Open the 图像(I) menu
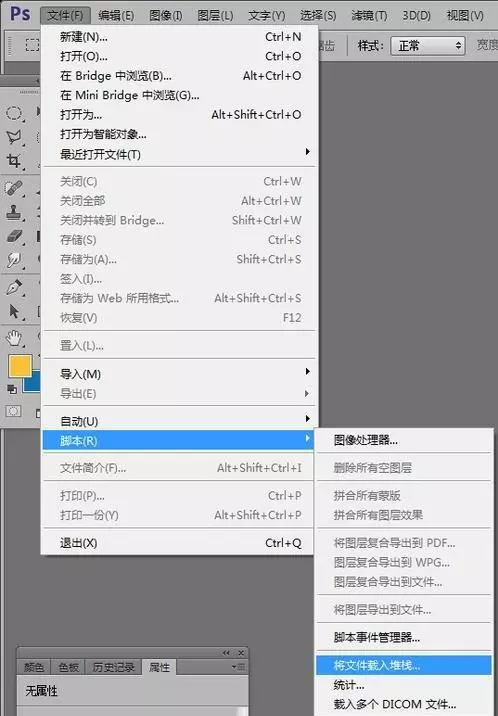Screen dimensions: 498x716 tap(166, 16)
